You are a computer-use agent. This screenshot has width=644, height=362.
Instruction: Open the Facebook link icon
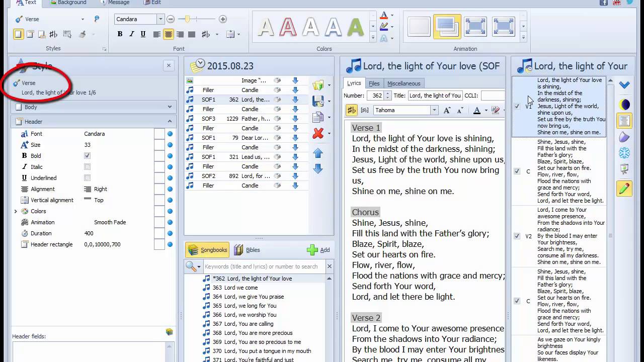pyautogui.click(x=604, y=3)
